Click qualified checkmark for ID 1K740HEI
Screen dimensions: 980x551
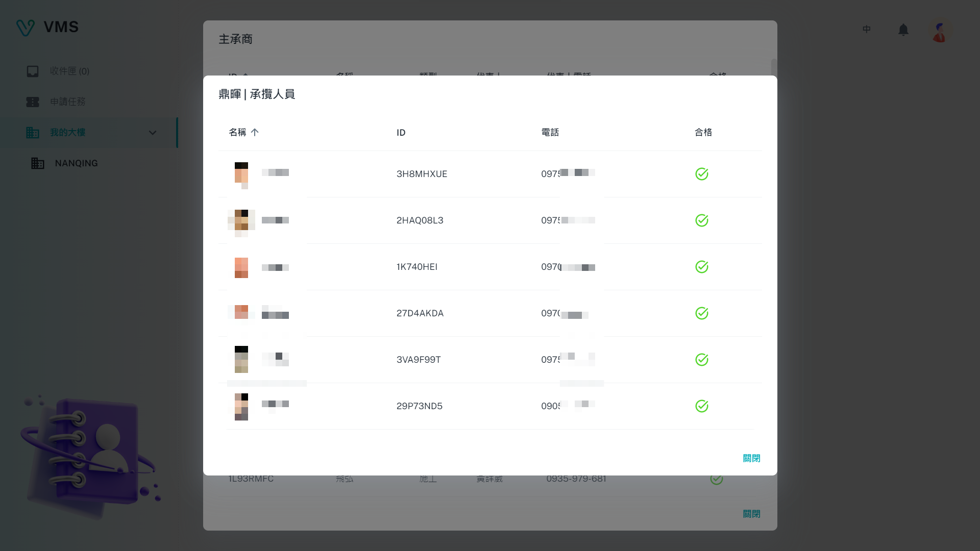click(702, 267)
